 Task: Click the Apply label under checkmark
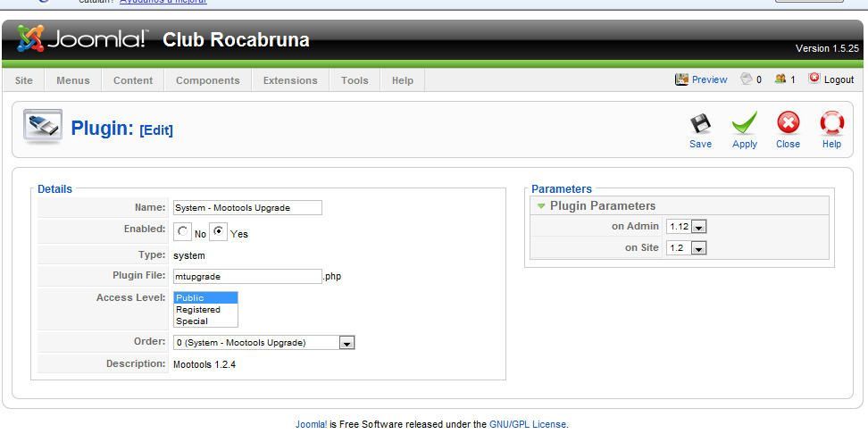[745, 144]
